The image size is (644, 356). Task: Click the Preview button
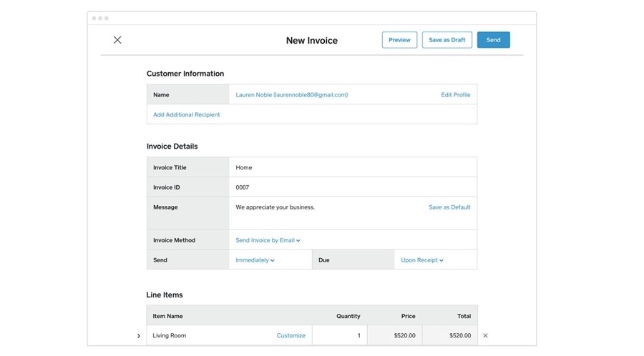click(x=399, y=40)
